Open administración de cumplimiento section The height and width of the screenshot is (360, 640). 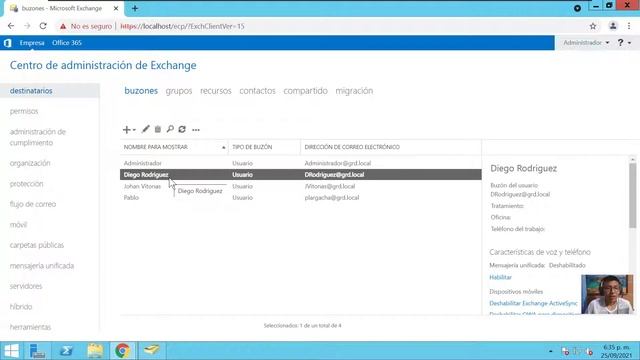38,137
